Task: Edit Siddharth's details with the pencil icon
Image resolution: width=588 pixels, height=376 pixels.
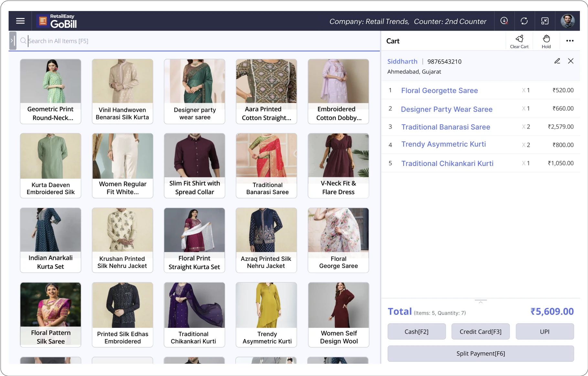Action: (x=557, y=61)
